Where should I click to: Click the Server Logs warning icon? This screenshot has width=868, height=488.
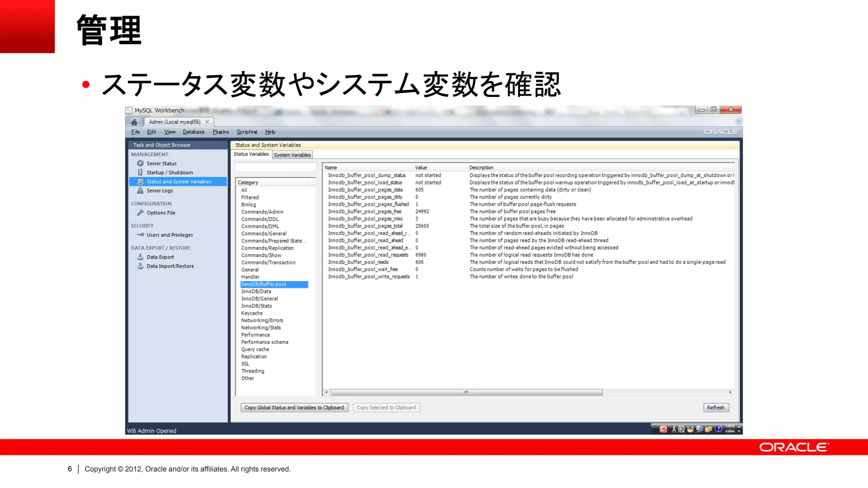(140, 190)
